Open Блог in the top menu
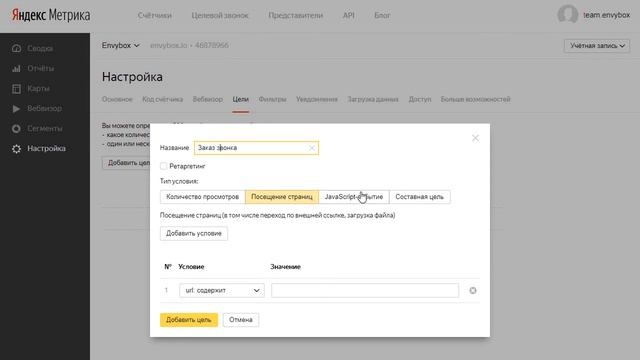The height and width of the screenshot is (360, 640). [382, 16]
